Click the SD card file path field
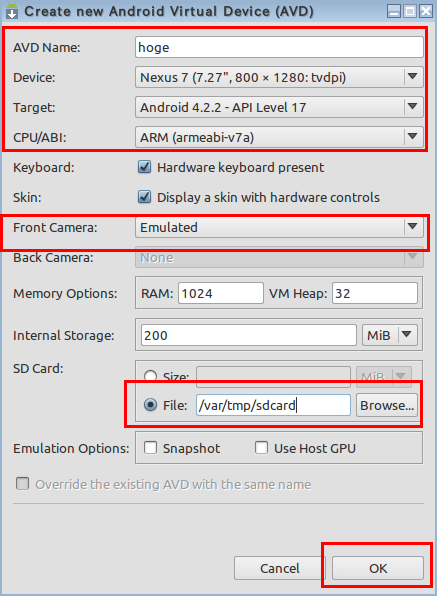 [x=273, y=405]
